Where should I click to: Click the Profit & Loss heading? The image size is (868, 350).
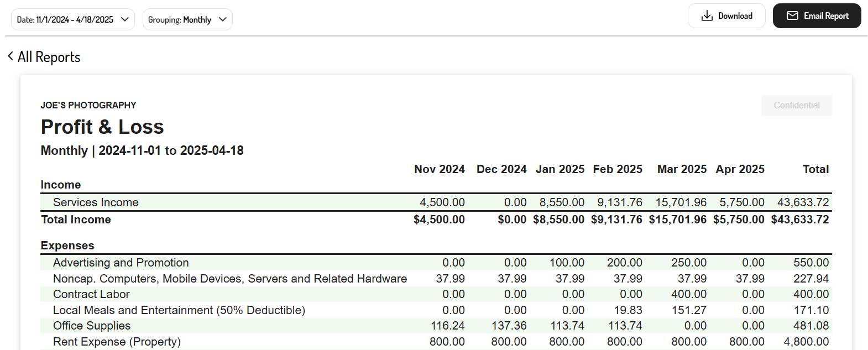click(102, 127)
